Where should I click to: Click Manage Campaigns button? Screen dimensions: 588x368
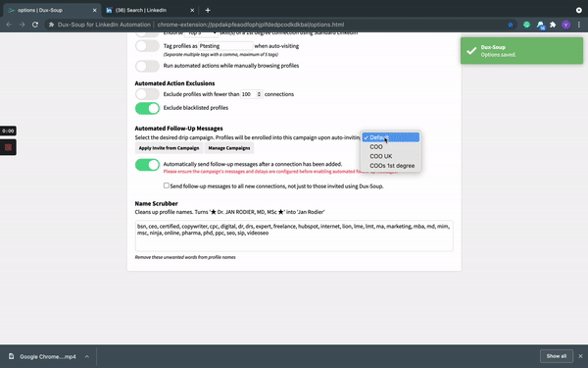[x=229, y=148]
